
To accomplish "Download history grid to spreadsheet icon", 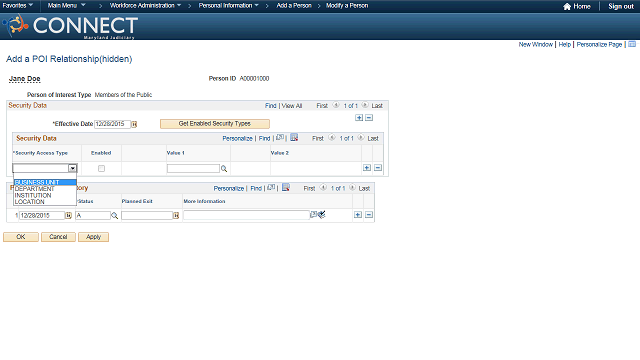I will coord(286,187).
